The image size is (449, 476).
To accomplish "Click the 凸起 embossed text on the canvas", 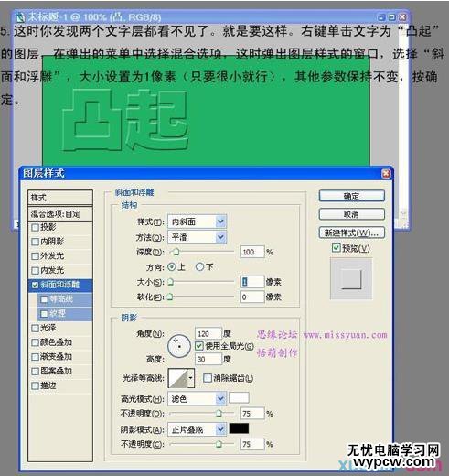I will [x=125, y=120].
